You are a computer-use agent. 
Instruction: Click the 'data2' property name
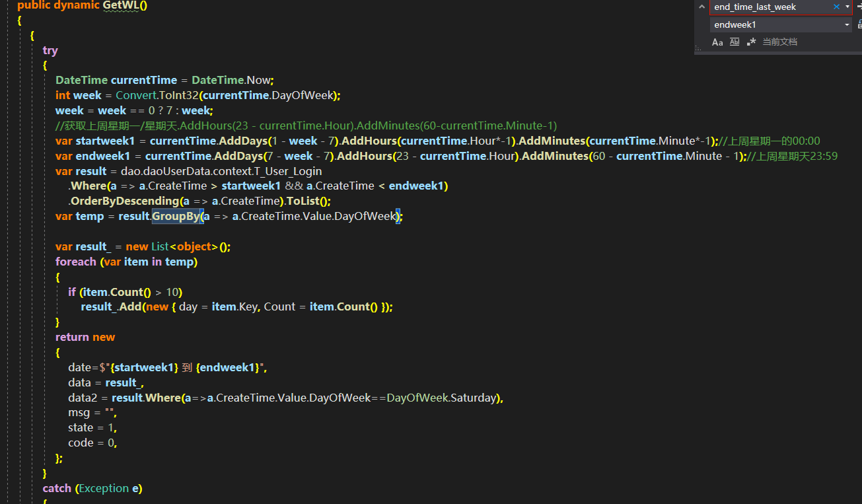(83, 398)
